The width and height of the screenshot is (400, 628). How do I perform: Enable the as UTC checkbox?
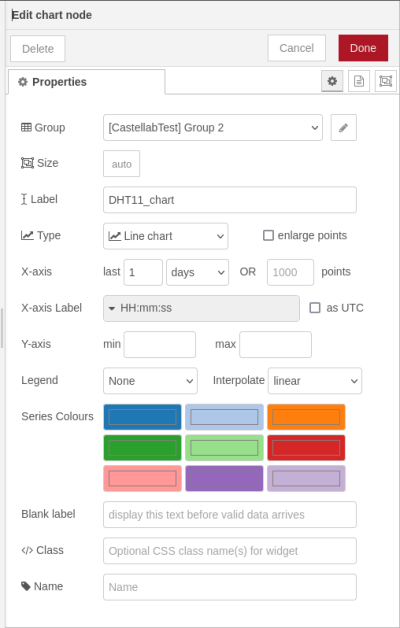pyautogui.click(x=315, y=308)
